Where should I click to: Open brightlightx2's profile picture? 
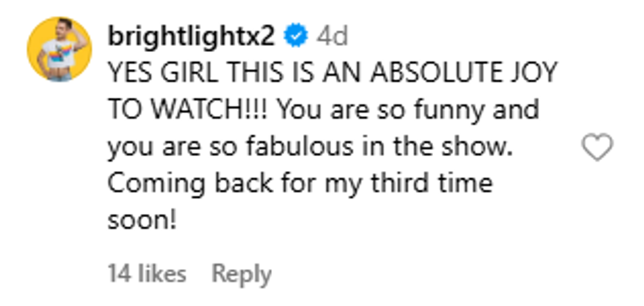pos(59,49)
